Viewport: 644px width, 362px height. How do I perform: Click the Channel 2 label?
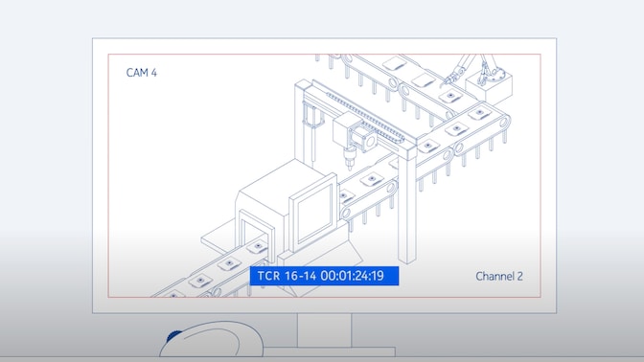point(499,276)
